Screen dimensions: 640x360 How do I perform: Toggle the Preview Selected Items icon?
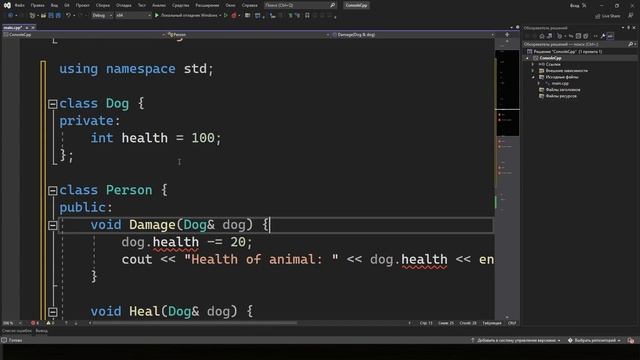[x=610, y=36]
